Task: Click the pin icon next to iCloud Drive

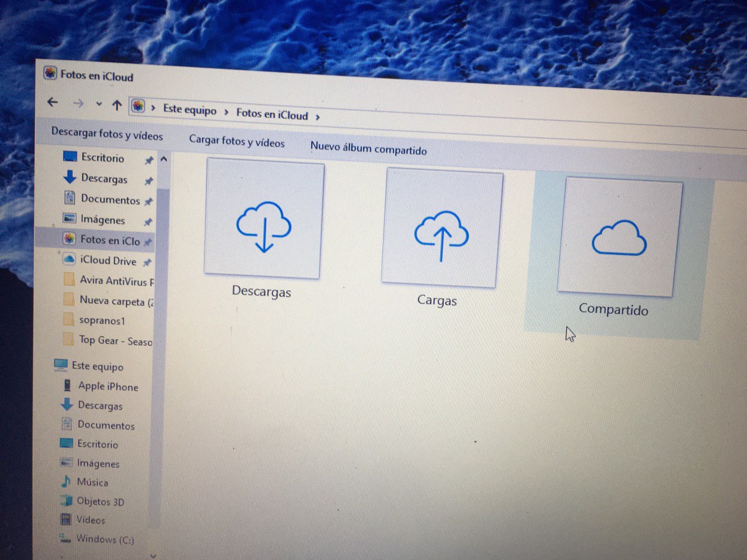Action: point(147,262)
